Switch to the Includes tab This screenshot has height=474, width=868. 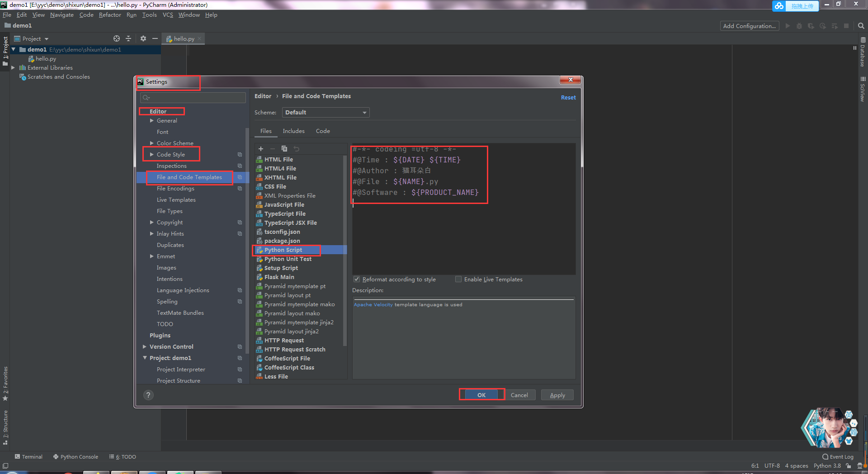coord(293,131)
